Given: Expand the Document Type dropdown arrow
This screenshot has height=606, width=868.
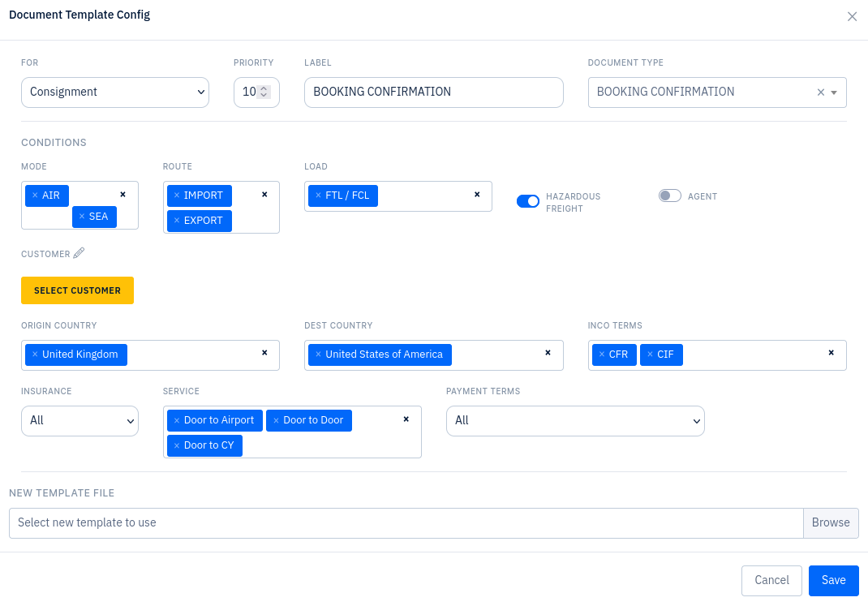Looking at the screenshot, I should [834, 92].
